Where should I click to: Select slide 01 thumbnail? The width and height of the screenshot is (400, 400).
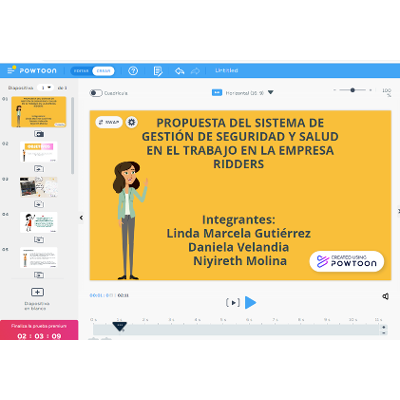[39, 112]
